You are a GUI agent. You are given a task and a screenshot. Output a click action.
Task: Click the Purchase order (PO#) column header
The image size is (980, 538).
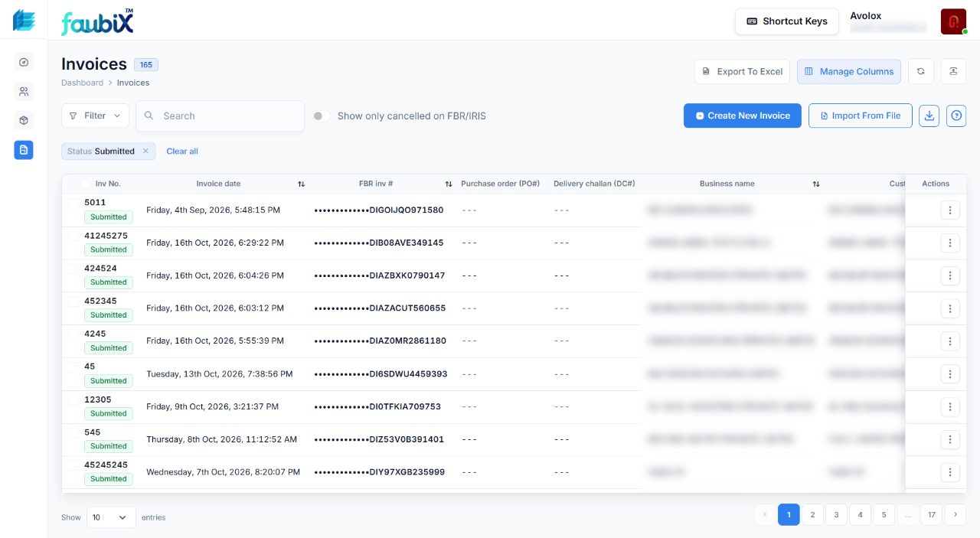(501, 184)
